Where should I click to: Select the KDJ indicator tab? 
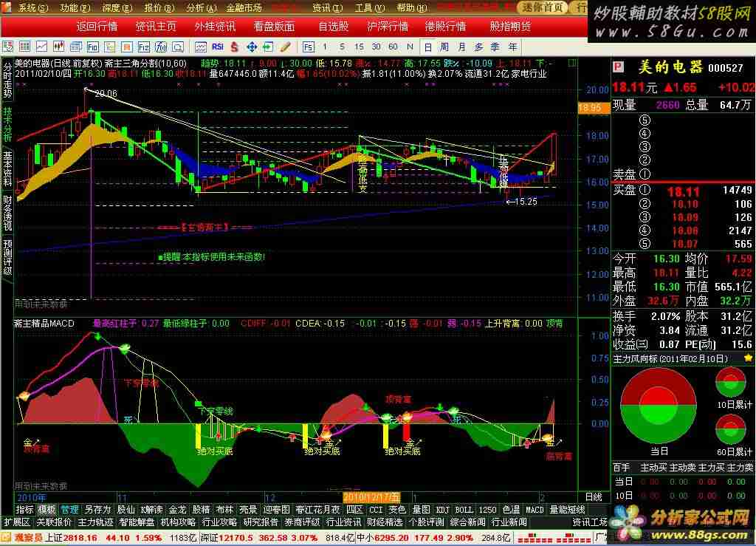point(443,510)
